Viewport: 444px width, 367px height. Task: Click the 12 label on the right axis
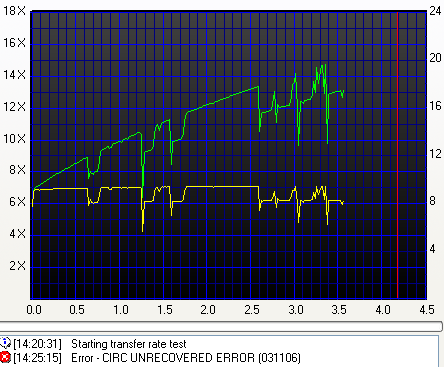[435, 154]
